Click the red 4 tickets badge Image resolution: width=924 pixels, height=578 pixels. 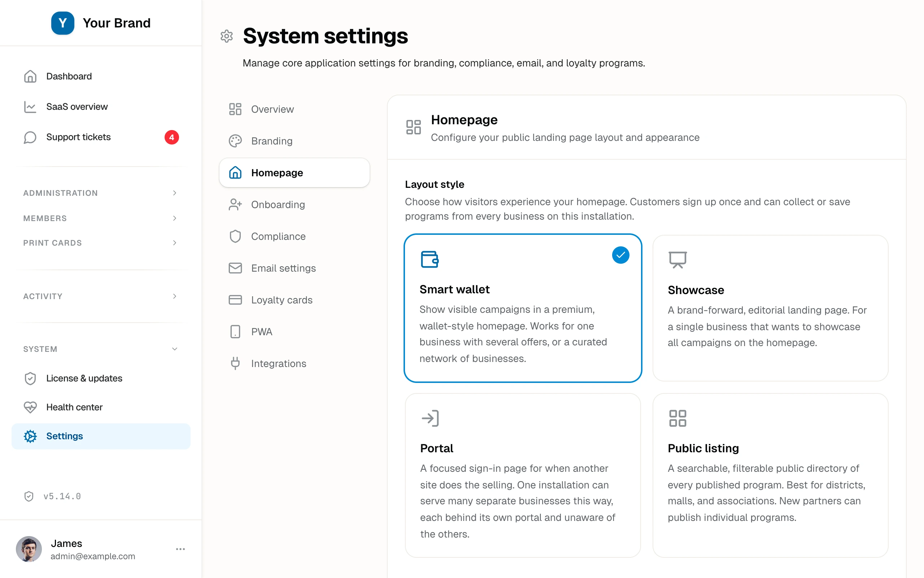pos(171,137)
